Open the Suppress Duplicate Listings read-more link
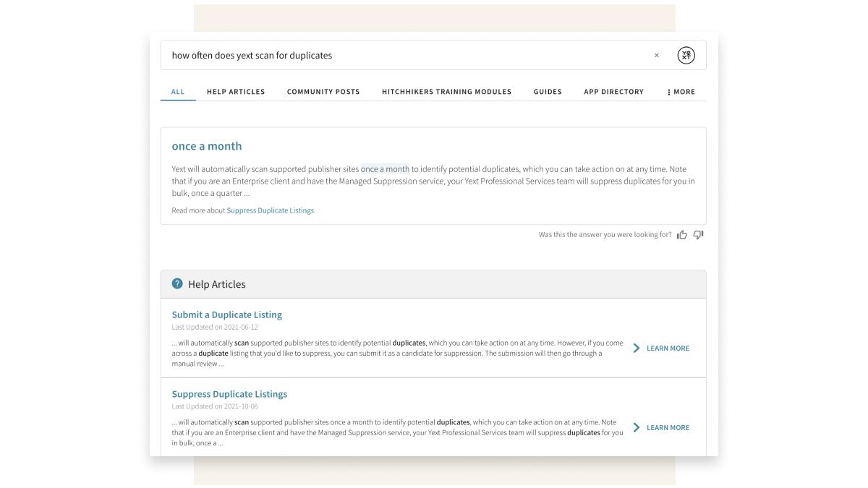The height and width of the screenshot is (488, 868). click(x=271, y=210)
